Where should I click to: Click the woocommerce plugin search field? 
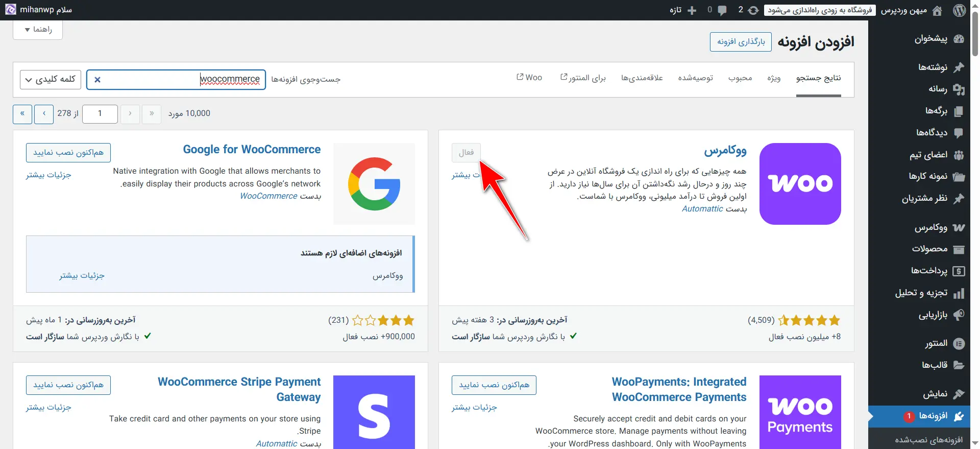pyautogui.click(x=176, y=80)
